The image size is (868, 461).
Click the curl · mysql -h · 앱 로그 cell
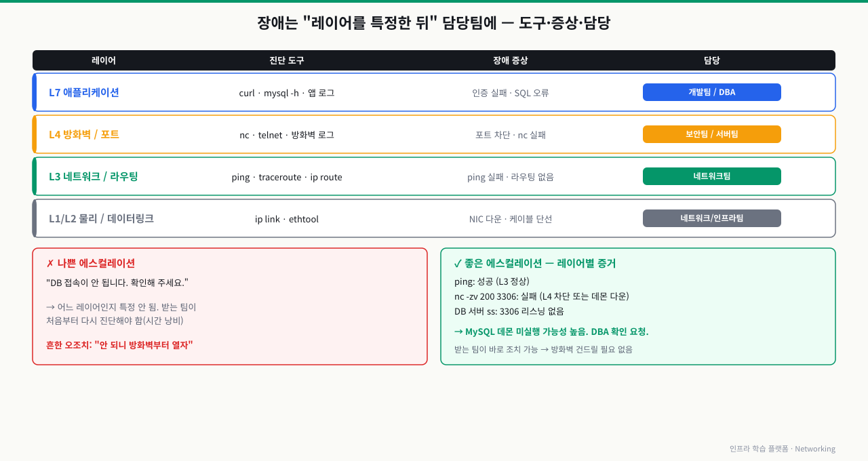[287, 93]
